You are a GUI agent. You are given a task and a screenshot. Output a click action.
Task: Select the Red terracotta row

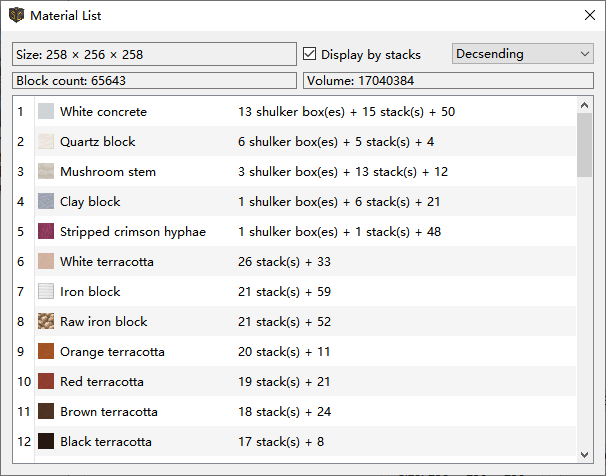pyautogui.click(x=102, y=382)
